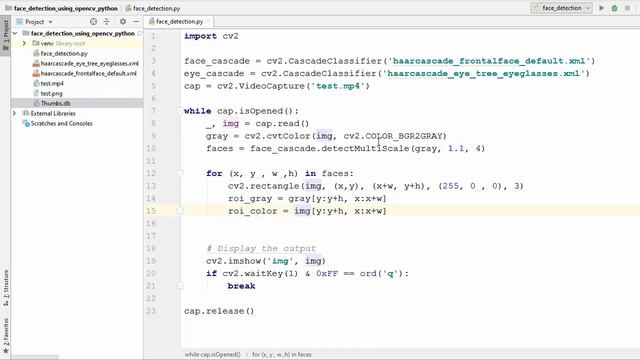The width and height of the screenshot is (640, 360).
Task: Collapse all in Project panel
Action: click(x=107, y=22)
